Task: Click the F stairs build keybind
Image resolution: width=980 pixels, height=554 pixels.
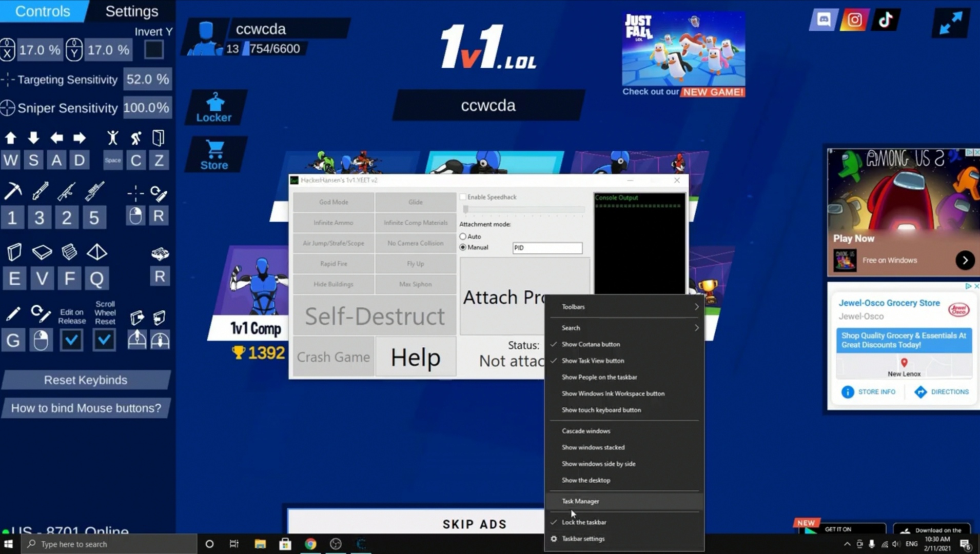Action: point(69,279)
